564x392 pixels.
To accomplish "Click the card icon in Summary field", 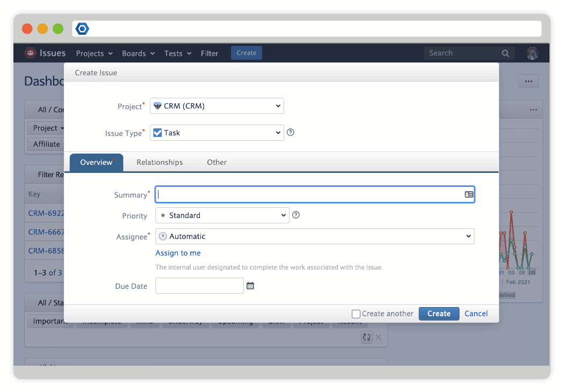I will [469, 195].
